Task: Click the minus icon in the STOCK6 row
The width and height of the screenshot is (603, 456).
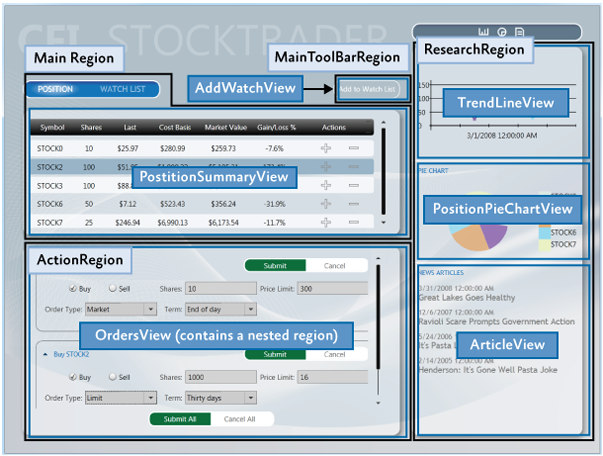Action: (x=354, y=203)
